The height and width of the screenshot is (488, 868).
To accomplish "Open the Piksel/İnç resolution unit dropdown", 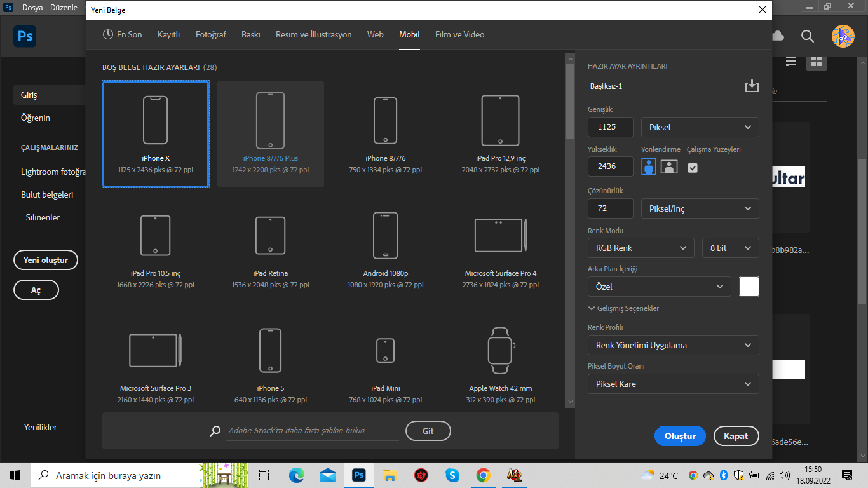I will click(x=700, y=208).
